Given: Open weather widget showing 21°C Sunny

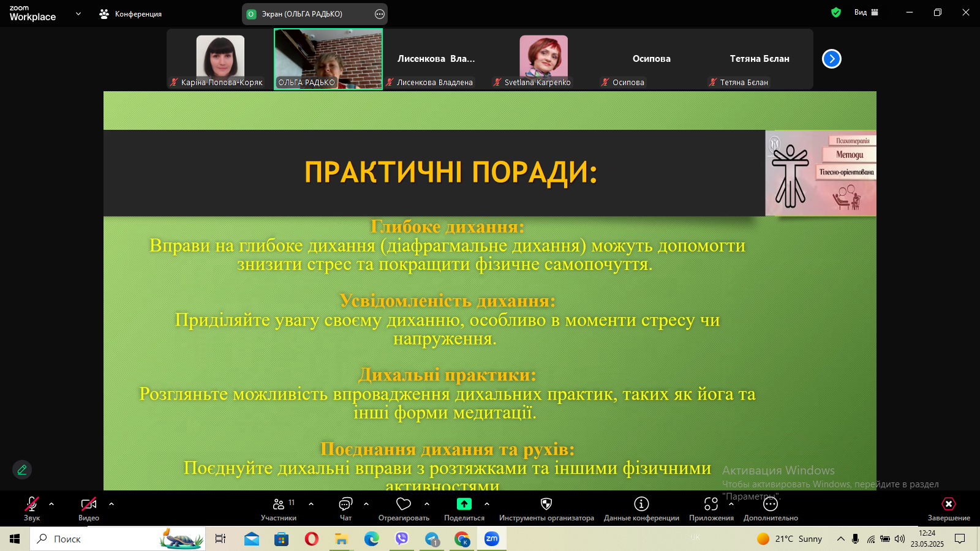Looking at the screenshot, I should pos(790,539).
